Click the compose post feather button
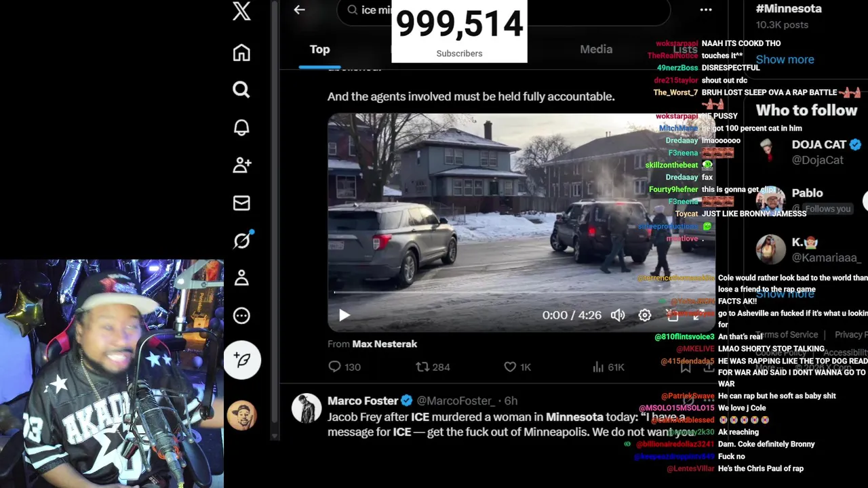Viewport: 868px width, 488px height. (242, 360)
